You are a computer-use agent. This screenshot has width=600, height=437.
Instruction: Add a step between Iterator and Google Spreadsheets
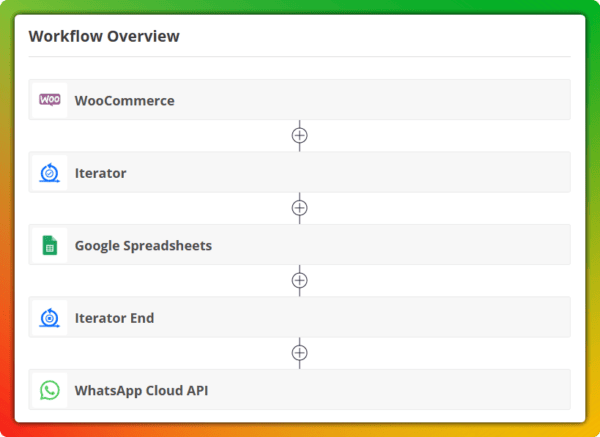299,208
